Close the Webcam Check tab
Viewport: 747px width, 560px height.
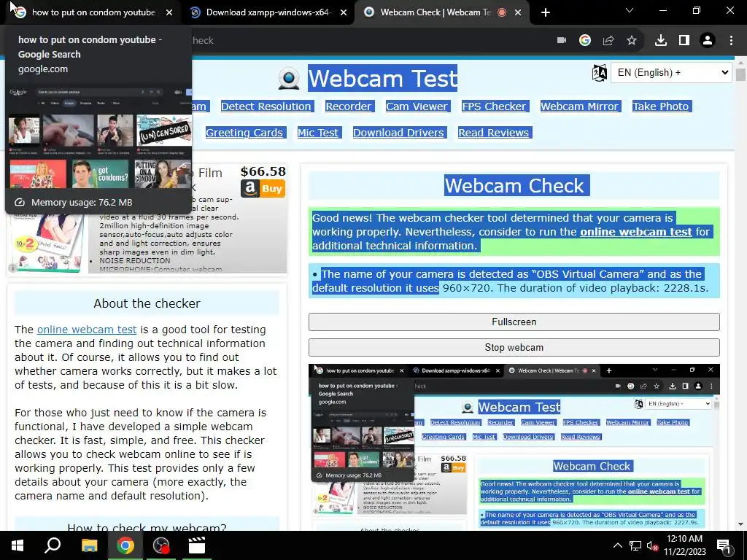tap(518, 12)
